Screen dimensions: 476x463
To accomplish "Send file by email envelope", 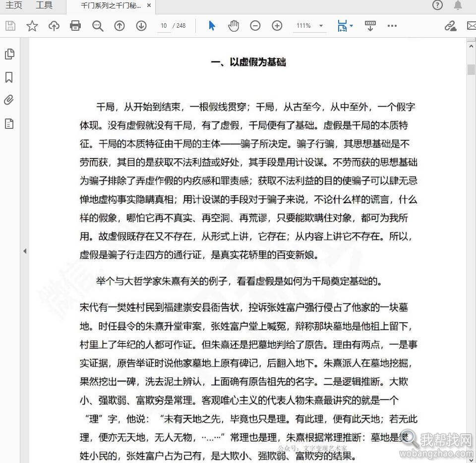I will click(472, 26).
